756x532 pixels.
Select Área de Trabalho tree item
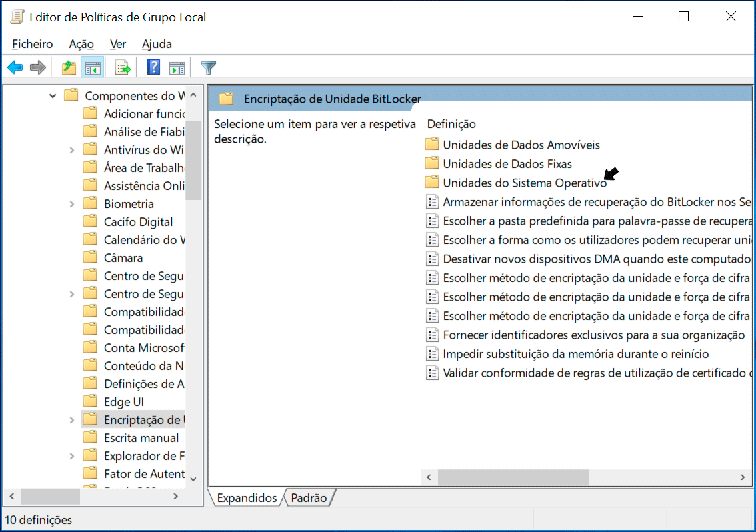[x=144, y=168]
